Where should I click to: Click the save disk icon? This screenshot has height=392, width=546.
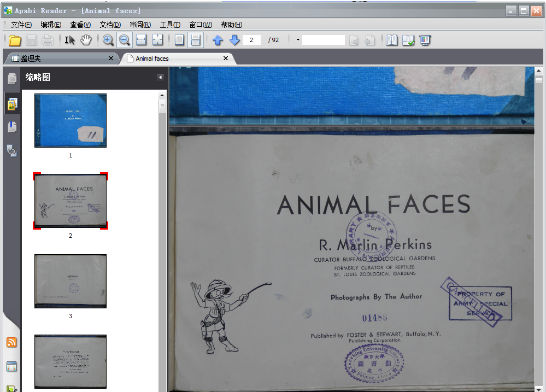click(x=31, y=40)
